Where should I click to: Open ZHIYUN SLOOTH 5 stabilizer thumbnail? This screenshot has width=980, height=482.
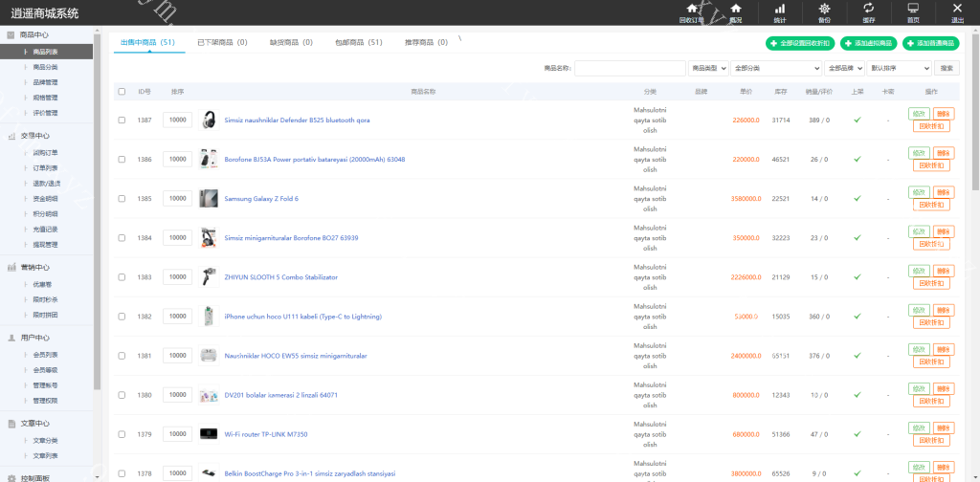(x=208, y=276)
